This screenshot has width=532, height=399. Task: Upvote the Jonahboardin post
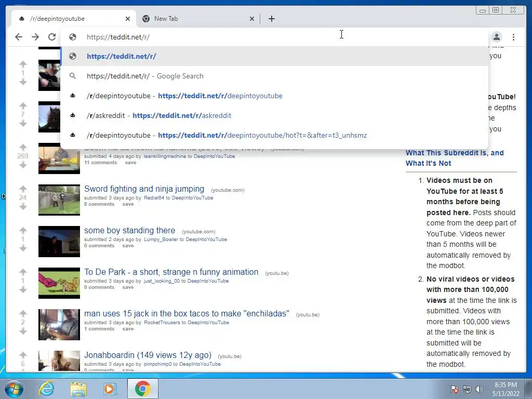(x=23, y=355)
